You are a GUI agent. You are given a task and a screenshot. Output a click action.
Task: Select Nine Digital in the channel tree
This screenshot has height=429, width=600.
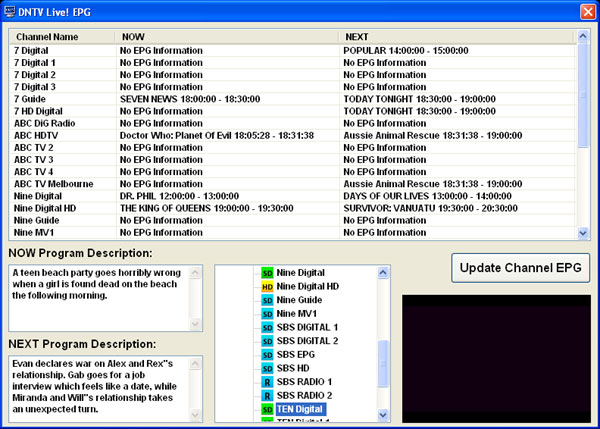(x=300, y=273)
